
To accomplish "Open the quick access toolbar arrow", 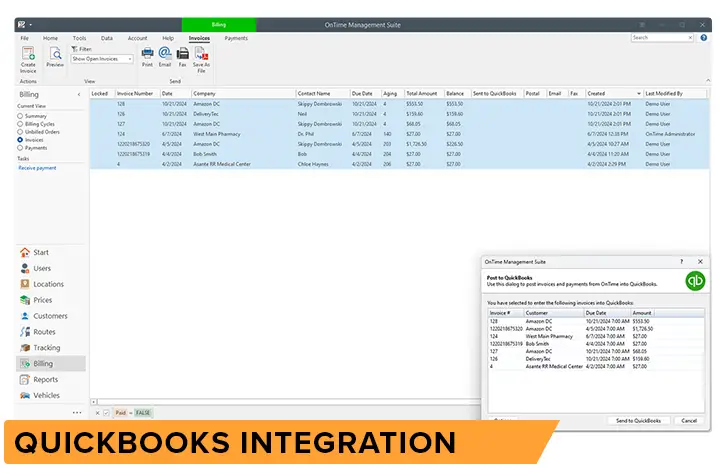I will pos(31,25).
